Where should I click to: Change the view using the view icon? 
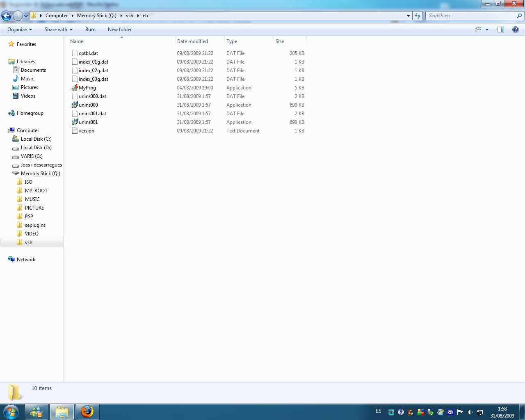[x=478, y=30]
